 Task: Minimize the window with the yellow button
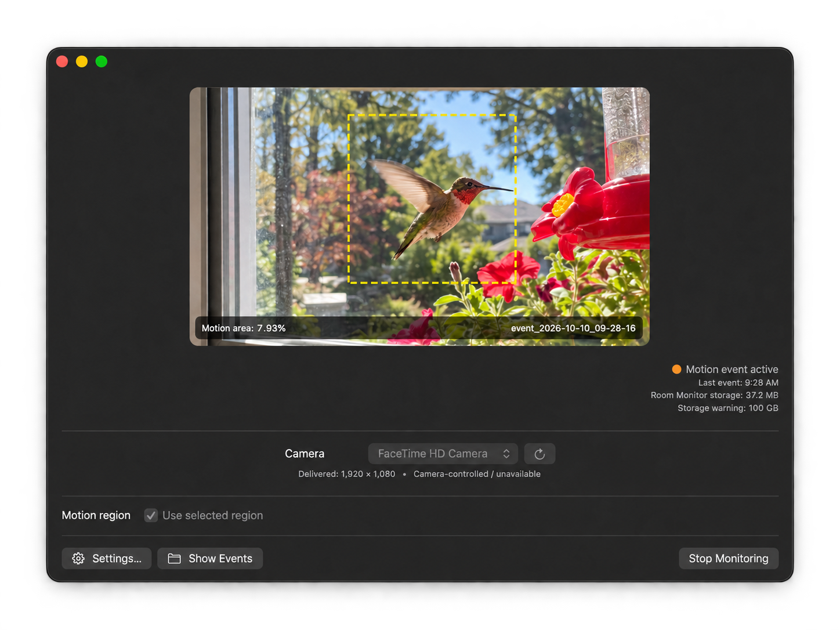pos(82,61)
